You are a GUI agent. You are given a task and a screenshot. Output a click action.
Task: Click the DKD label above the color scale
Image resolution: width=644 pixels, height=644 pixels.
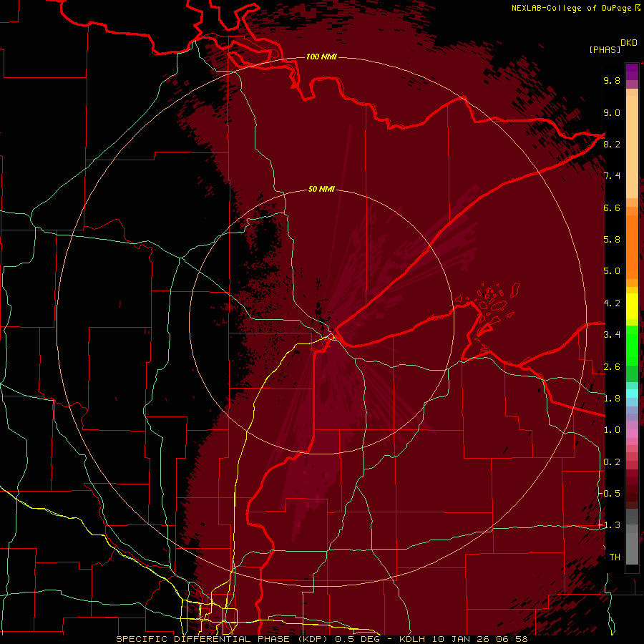click(x=629, y=43)
